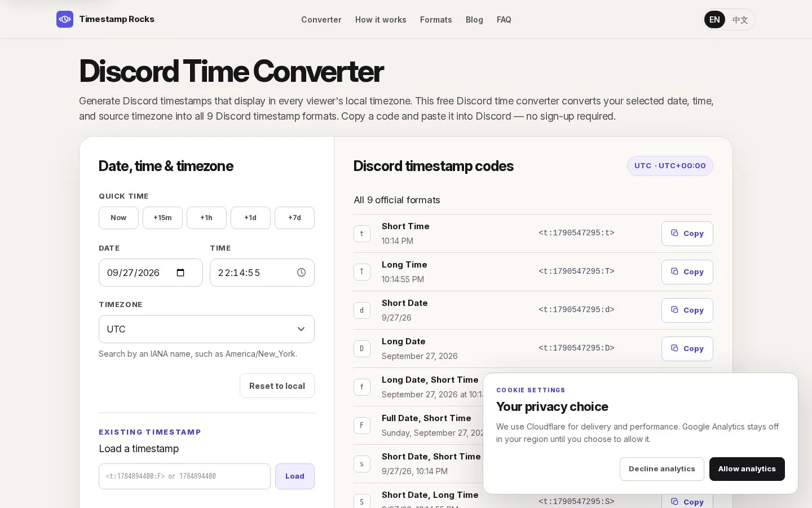Select the code <t:1790547295:d>
Viewport: 812px width, 508px height.
576,309
